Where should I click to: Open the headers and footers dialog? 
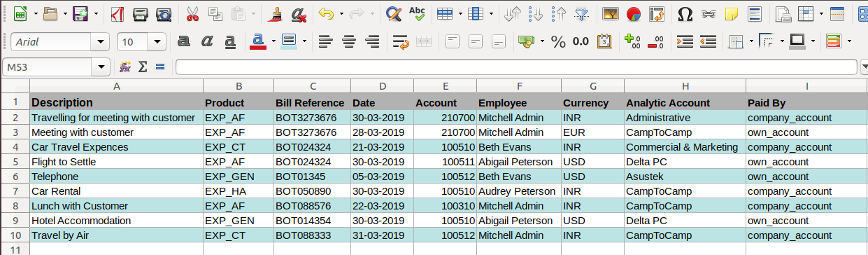pyautogui.click(x=755, y=13)
